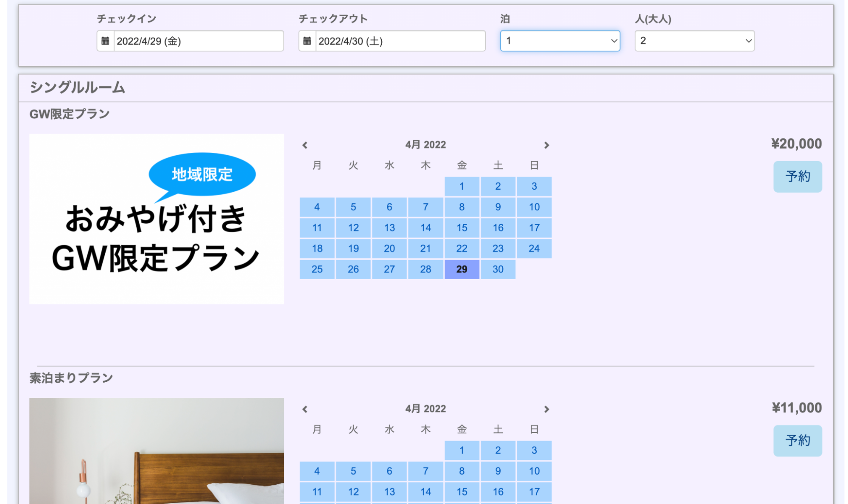Click 4月 2022 header in GW calendar
Image resolution: width=848 pixels, height=504 pixels.
coord(425,145)
